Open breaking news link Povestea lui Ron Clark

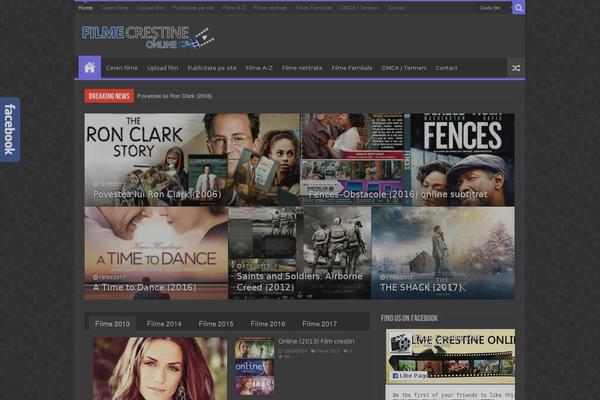(x=174, y=96)
